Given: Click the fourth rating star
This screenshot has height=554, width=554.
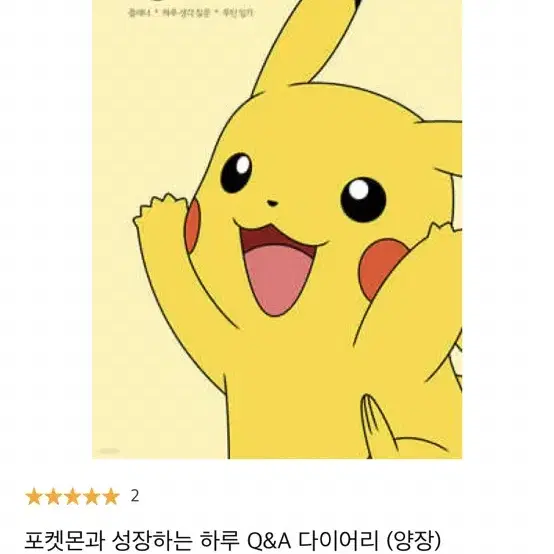Looking at the screenshot, I should (x=92, y=496).
